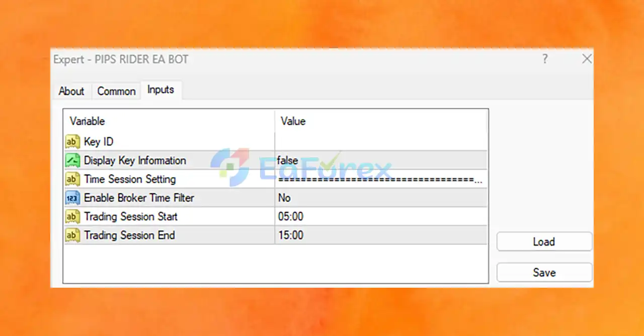This screenshot has width=644, height=336.
Task: Select the Enable Broker Time Filter label
Action: click(x=139, y=198)
